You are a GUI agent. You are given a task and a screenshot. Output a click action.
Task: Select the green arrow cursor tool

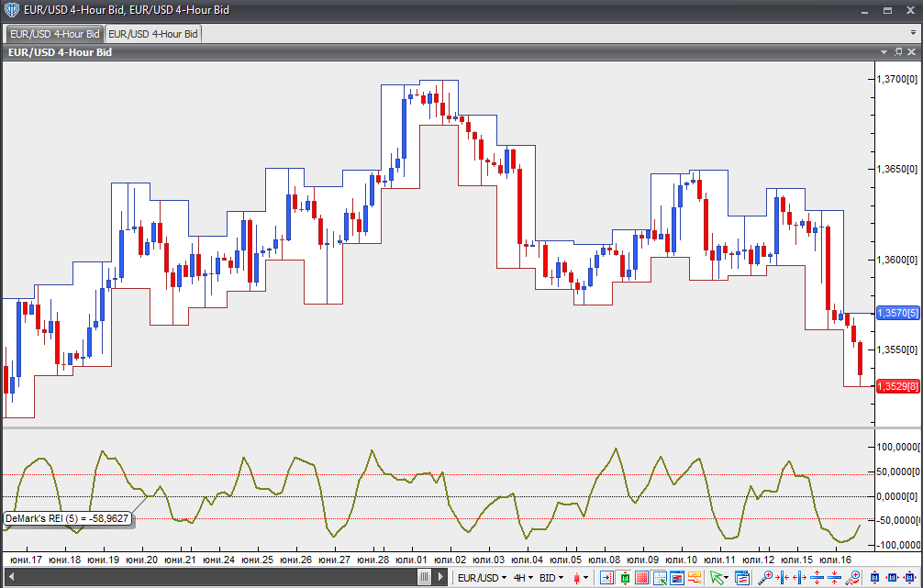click(x=717, y=578)
